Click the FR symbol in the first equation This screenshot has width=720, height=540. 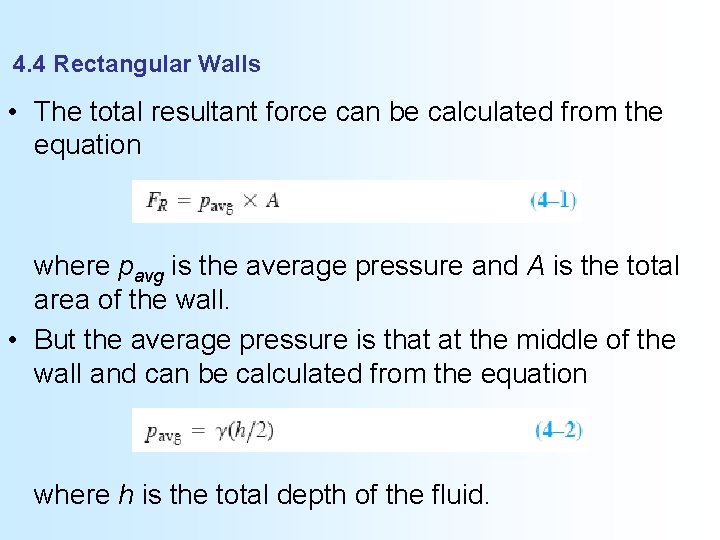point(157,201)
